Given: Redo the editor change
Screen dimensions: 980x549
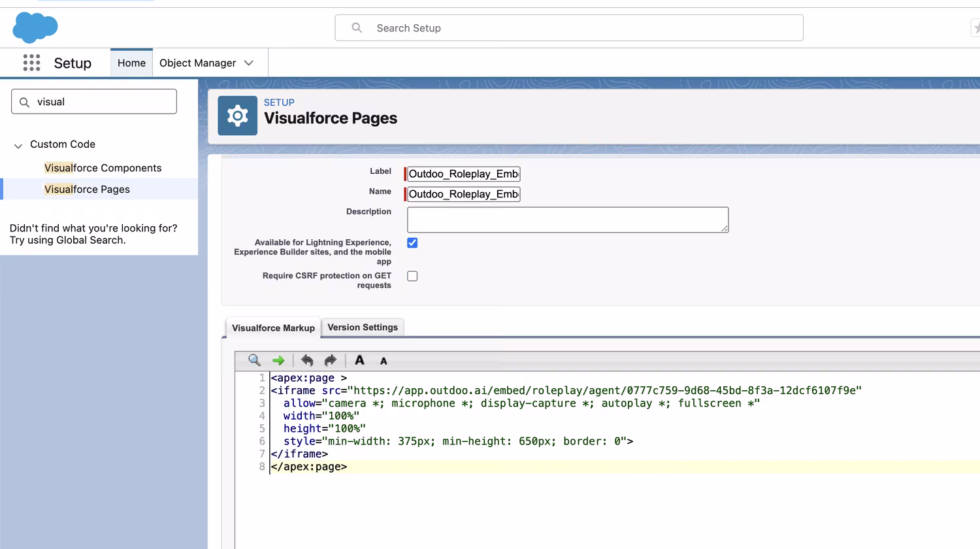Looking at the screenshot, I should point(331,360).
